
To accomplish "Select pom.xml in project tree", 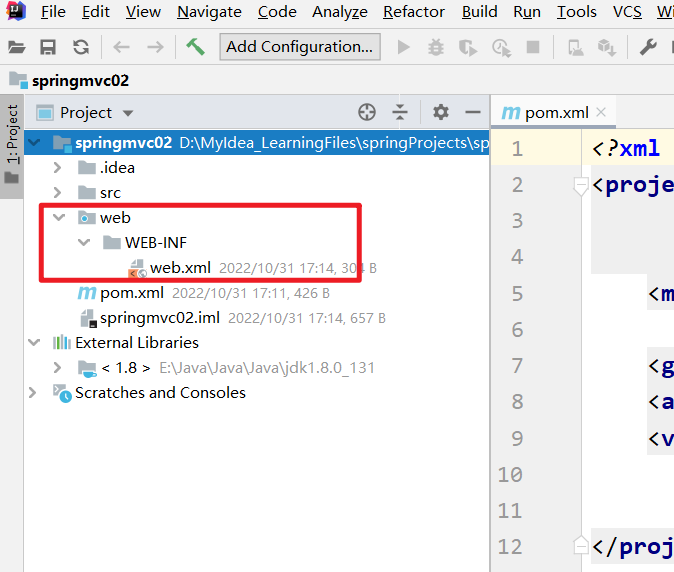I will [132, 293].
